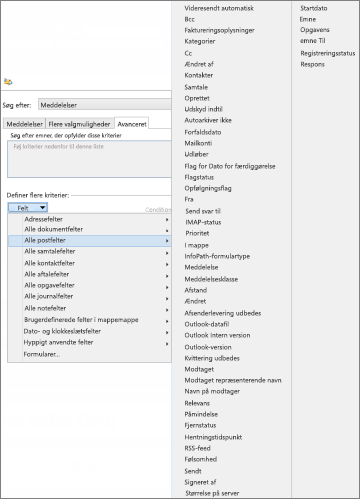Select IMAP-status field
The height and width of the screenshot is (499, 360).
coord(203,222)
